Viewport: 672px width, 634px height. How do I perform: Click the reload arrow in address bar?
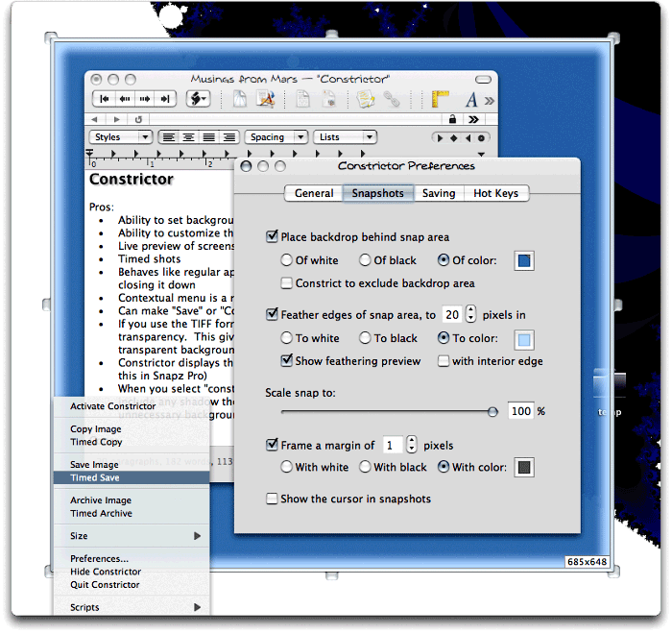(x=138, y=120)
